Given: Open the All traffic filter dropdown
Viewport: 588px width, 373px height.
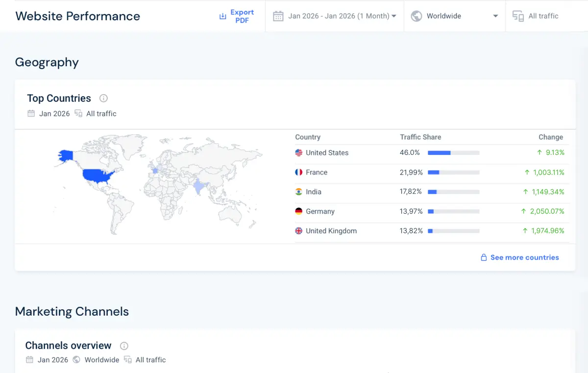Looking at the screenshot, I should pos(543,16).
